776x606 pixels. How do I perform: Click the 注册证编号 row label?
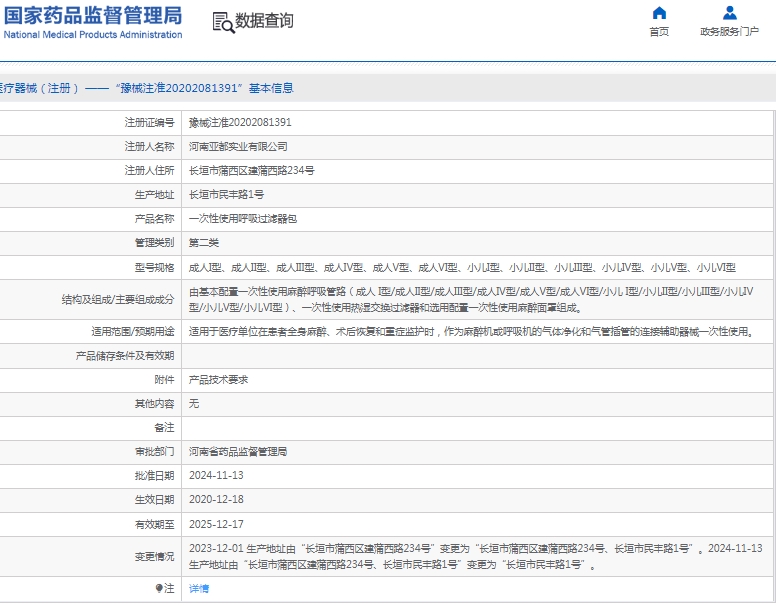149,122
